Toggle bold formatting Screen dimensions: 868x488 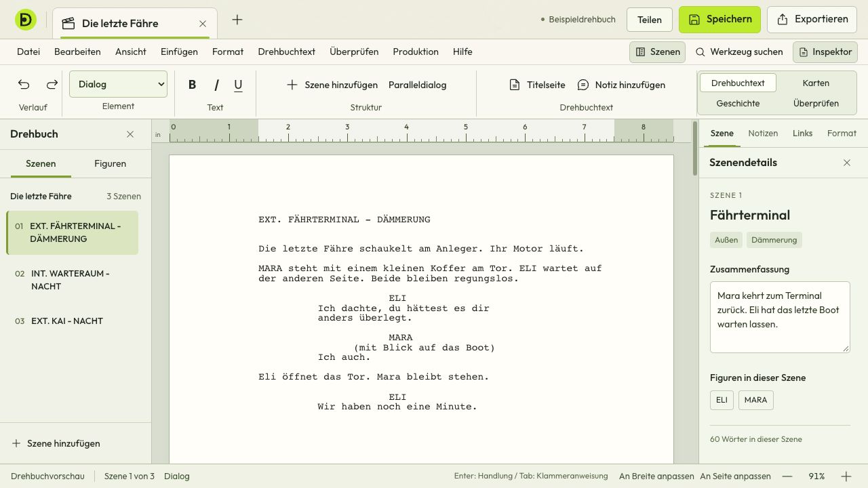(x=192, y=85)
